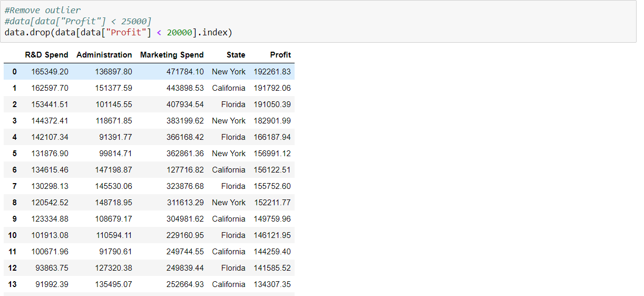Select row index 10

tap(13, 235)
